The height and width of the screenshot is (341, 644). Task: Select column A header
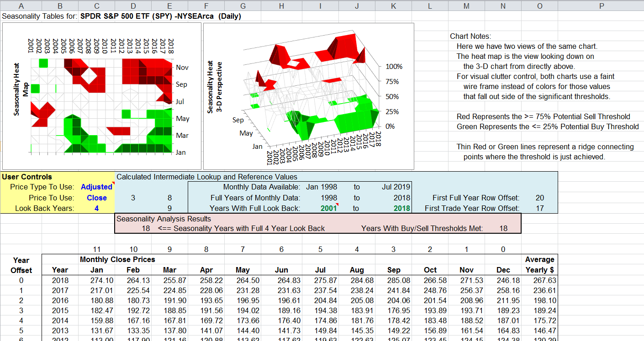[21, 5]
